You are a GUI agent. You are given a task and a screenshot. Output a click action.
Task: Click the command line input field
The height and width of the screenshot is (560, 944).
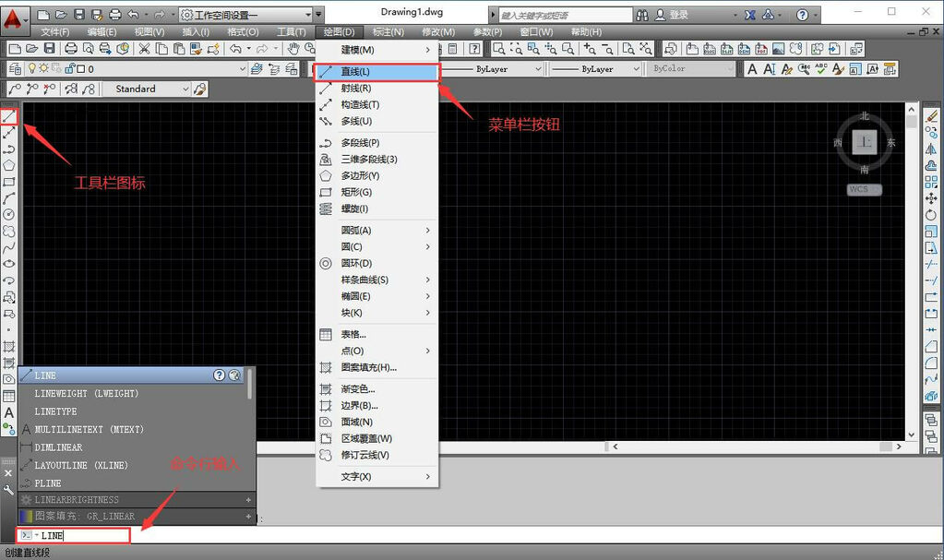[x=83, y=535]
